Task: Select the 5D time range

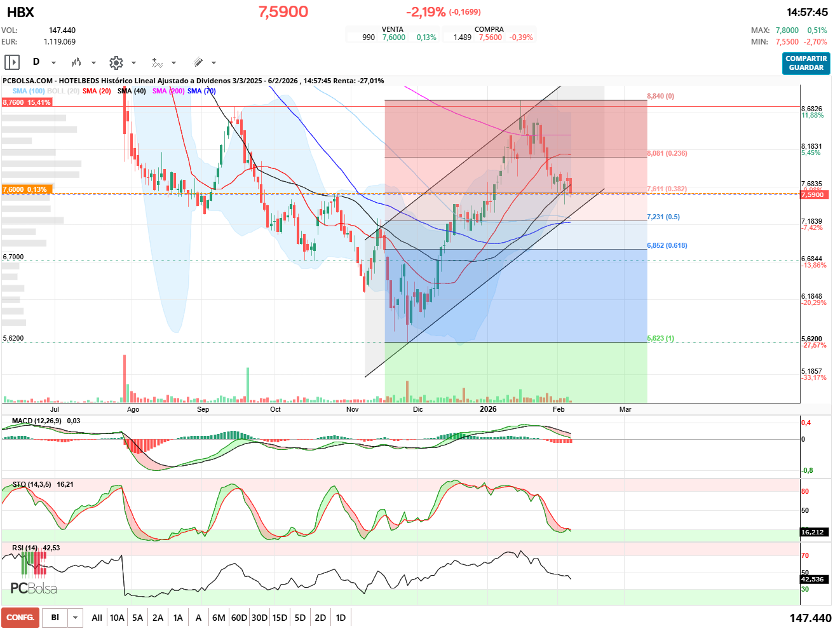Action: coord(300,618)
